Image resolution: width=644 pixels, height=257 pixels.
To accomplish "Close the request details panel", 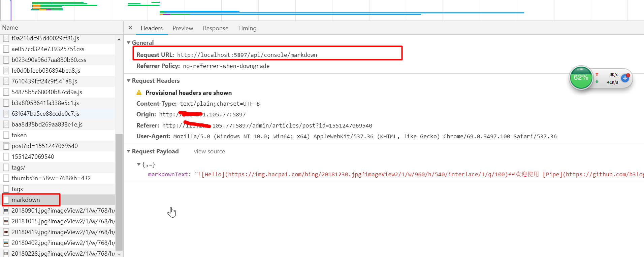I will point(130,28).
